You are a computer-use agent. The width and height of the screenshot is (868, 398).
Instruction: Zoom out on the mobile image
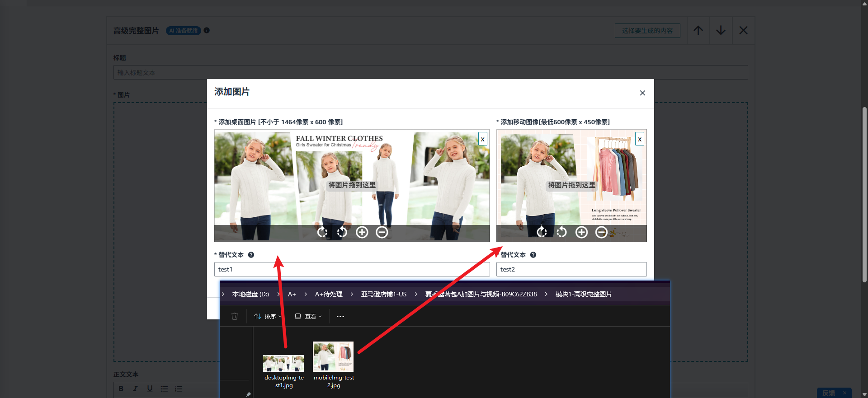pos(601,232)
